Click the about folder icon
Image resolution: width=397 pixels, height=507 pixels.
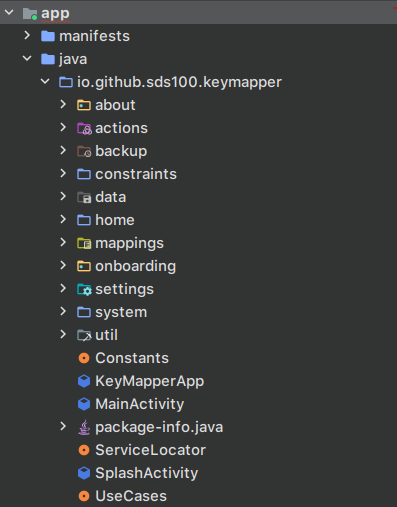coord(84,105)
